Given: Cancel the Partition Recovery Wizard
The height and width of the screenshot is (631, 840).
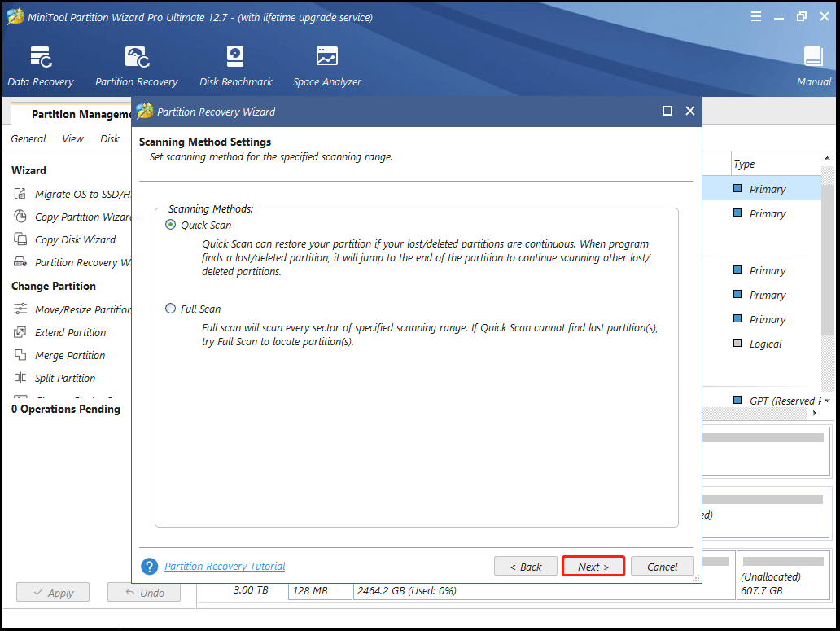Looking at the screenshot, I should (662, 566).
